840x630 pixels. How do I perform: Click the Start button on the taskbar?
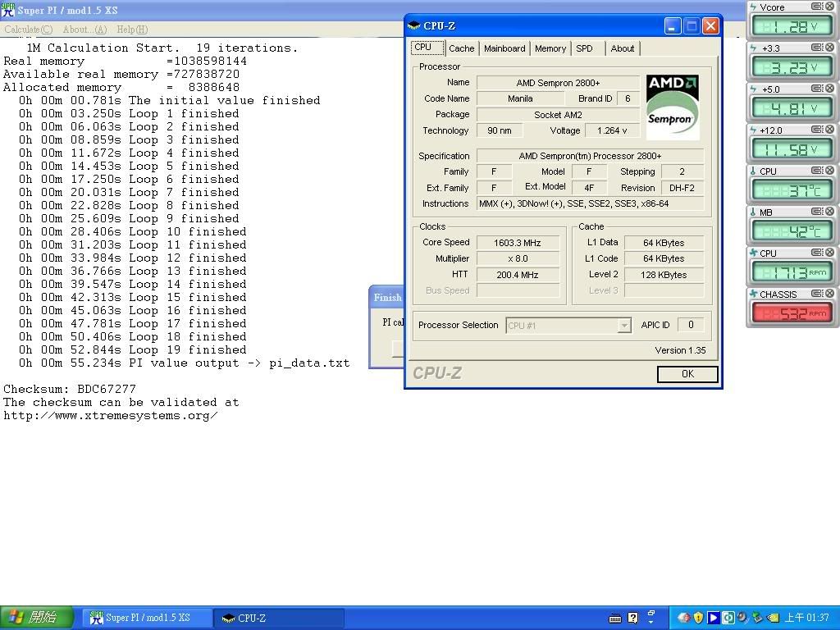(x=36, y=618)
